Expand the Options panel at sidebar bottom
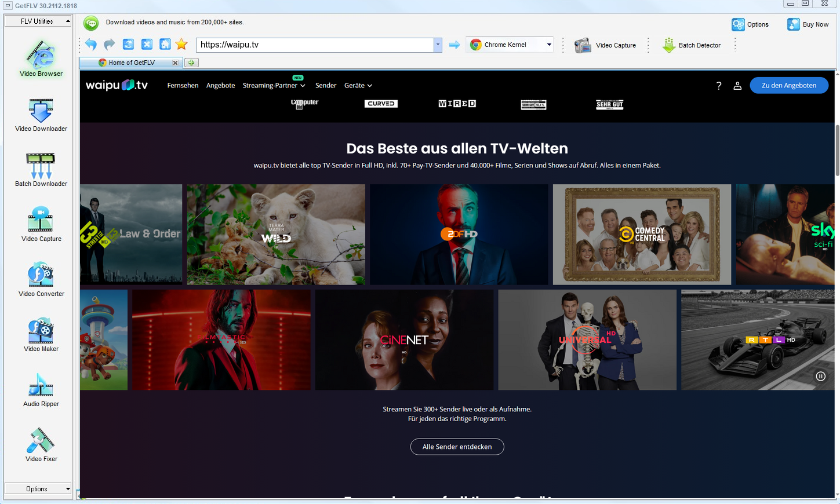 point(38,489)
